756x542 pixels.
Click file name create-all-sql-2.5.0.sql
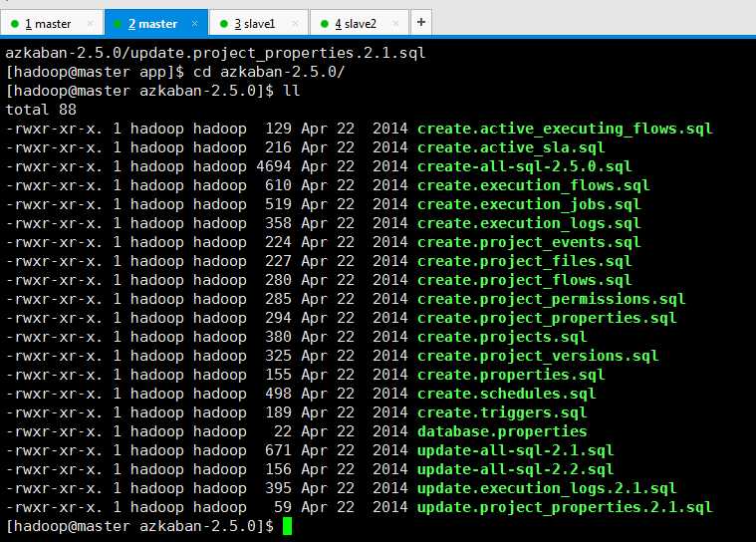click(x=525, y=166)
